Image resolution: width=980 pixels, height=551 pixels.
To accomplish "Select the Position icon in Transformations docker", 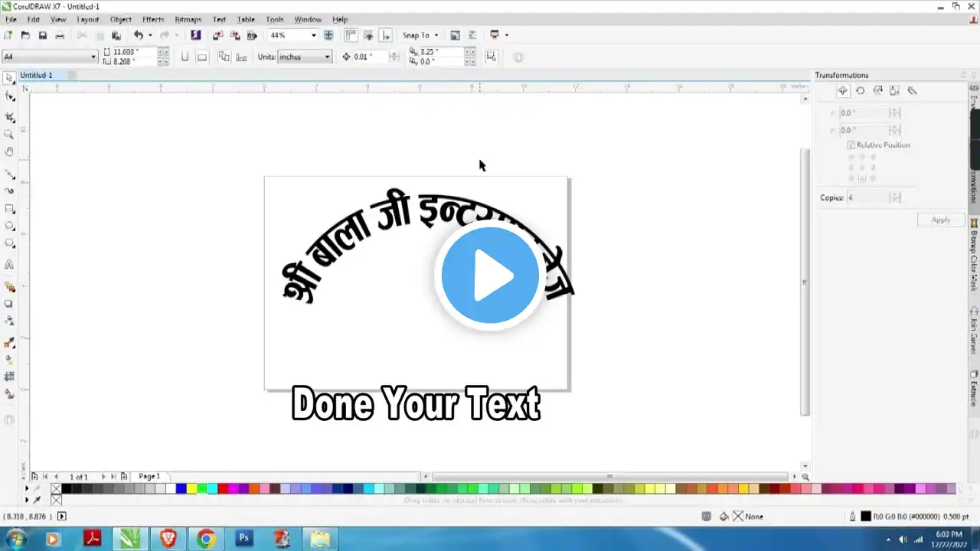I will click(x=842, y=90).
